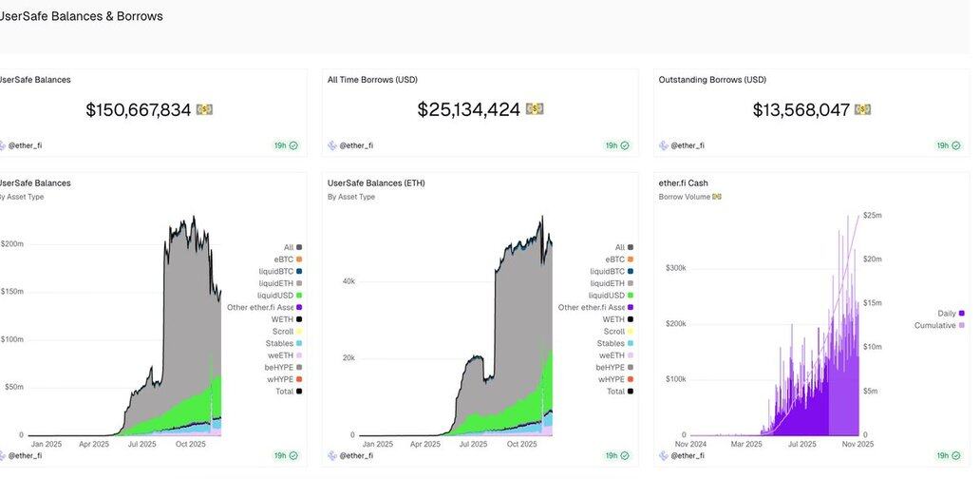980x479 pixels.
Task: Click the emoji next to Borrow Volume subtitle
Action: [x=717, y=197]
